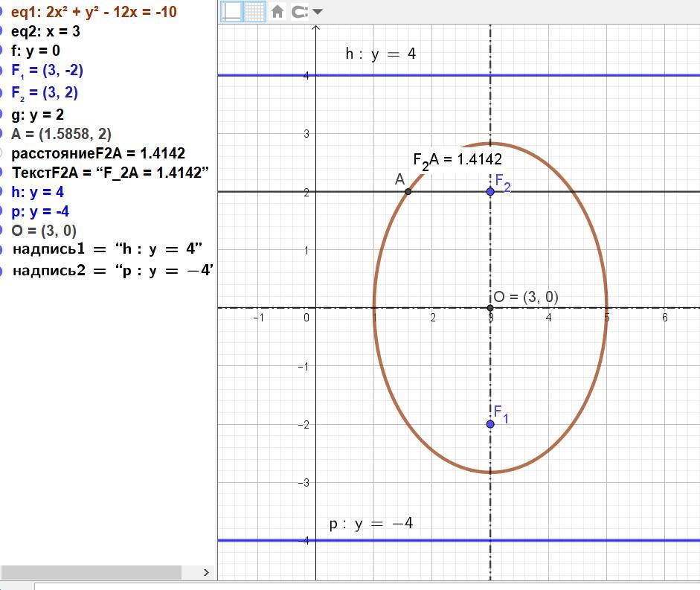Open the point capturing dropdown arrow
Image resolution: width=700 pixels, height=590 pixels.
coord(318,11)
